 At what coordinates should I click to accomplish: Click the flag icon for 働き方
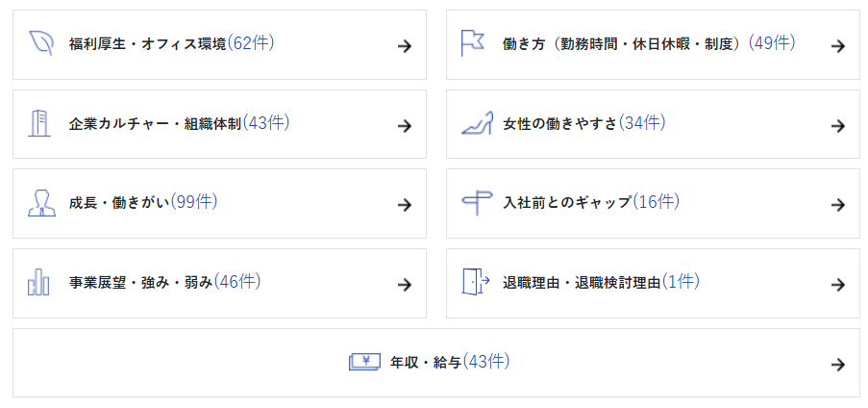(473, 43)
